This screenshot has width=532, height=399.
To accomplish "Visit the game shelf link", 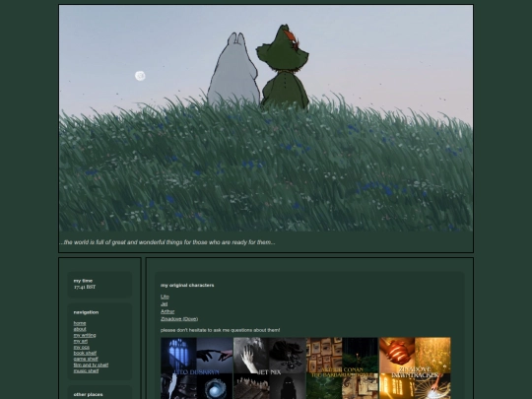I will (x=86, y=359).
